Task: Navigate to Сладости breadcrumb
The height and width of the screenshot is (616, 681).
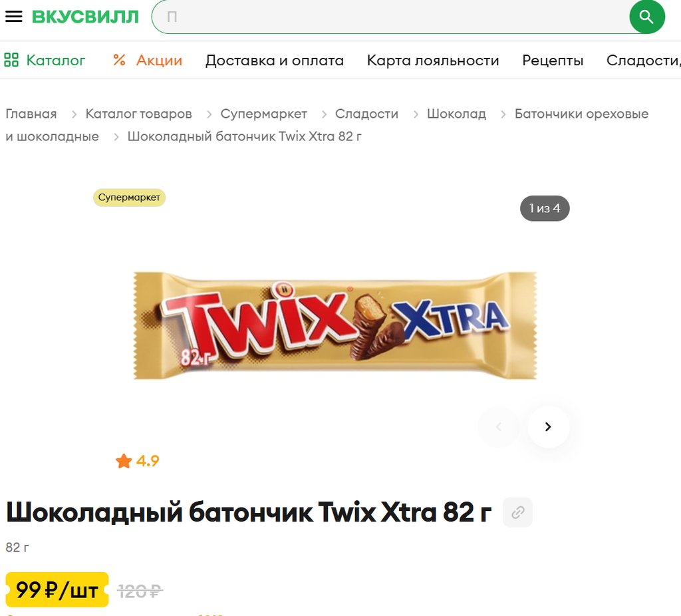Action: [366, 114]
